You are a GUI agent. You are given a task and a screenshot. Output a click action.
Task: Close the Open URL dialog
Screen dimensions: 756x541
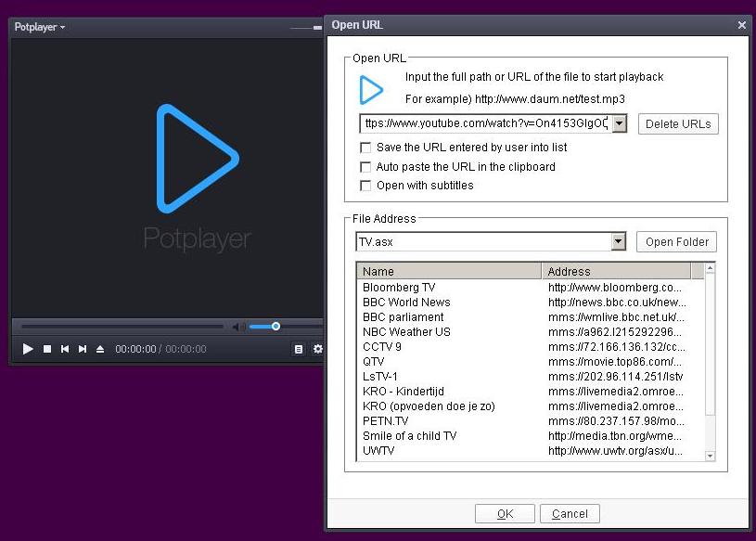click(742, 25)
